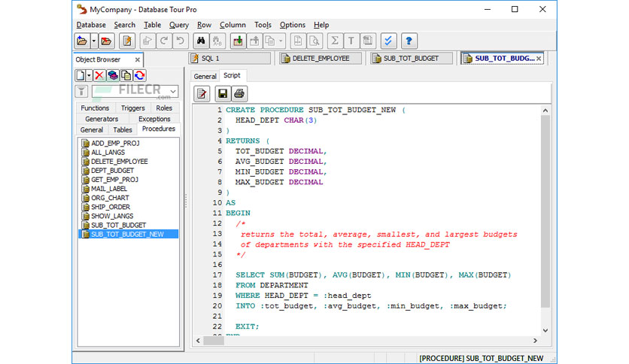Click the print preview magnifier icon
Screen dimensions: 629x364
314,41
